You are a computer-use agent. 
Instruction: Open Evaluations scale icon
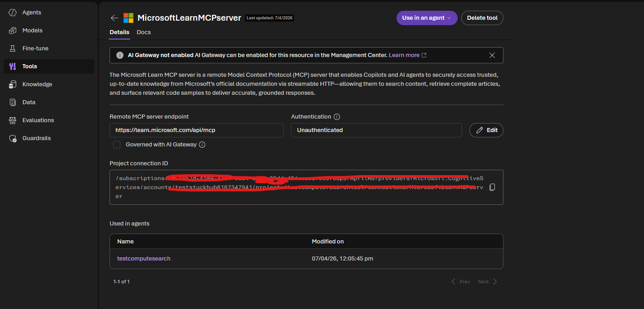pos(13,120)
